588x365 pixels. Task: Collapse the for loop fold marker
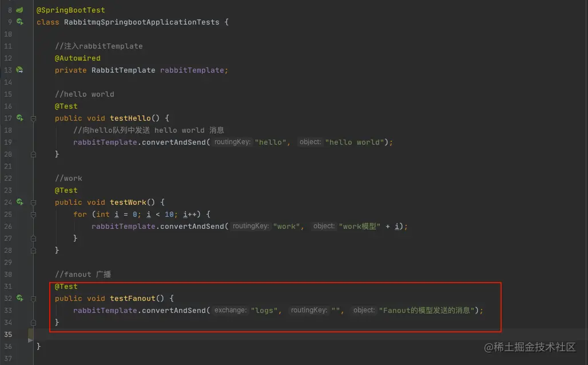coord(33,215)
